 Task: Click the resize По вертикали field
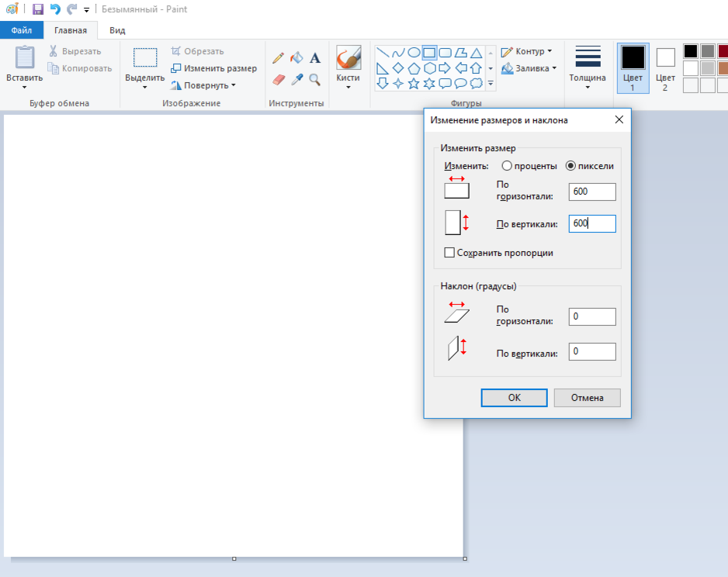[592, 223]
